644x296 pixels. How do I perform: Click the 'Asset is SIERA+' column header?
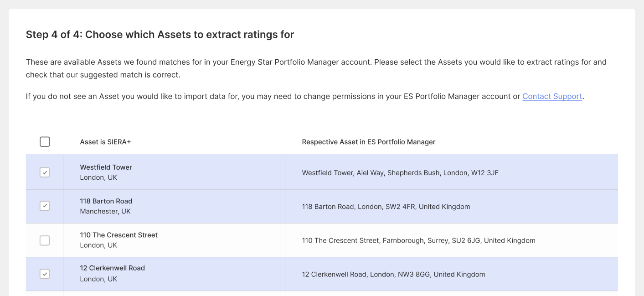(105, 142)
